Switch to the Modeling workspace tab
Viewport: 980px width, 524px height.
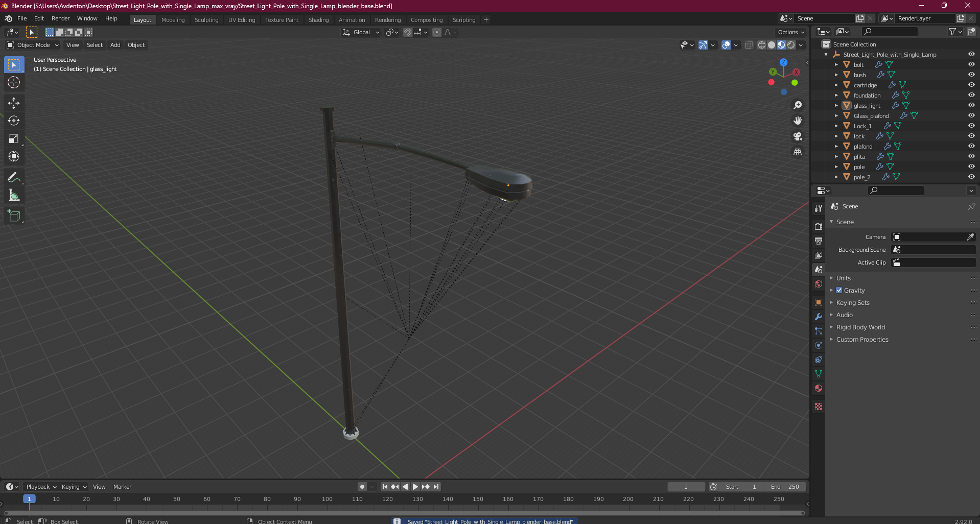tap(173, 20)
